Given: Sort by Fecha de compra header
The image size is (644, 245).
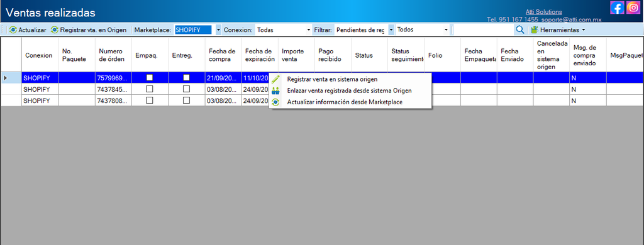Looking at the screenshot, I should click(x=223, y=55).
